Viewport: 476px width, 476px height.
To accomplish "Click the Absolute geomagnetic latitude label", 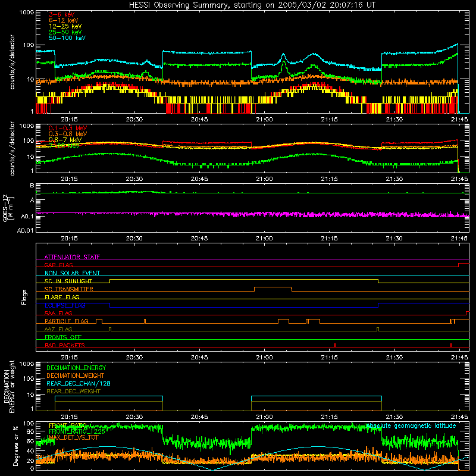I will [411, 425].
